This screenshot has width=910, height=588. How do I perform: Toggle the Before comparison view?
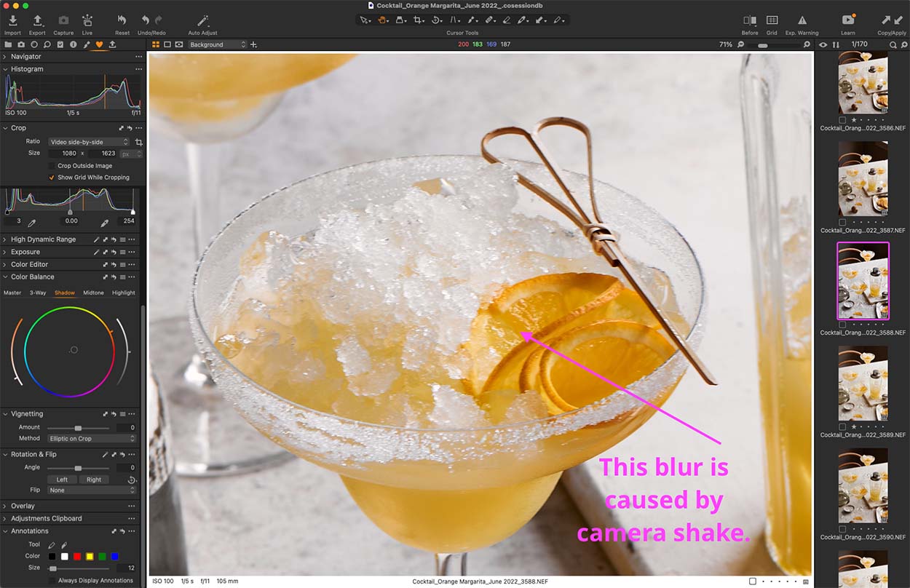(x=749, y=20)
